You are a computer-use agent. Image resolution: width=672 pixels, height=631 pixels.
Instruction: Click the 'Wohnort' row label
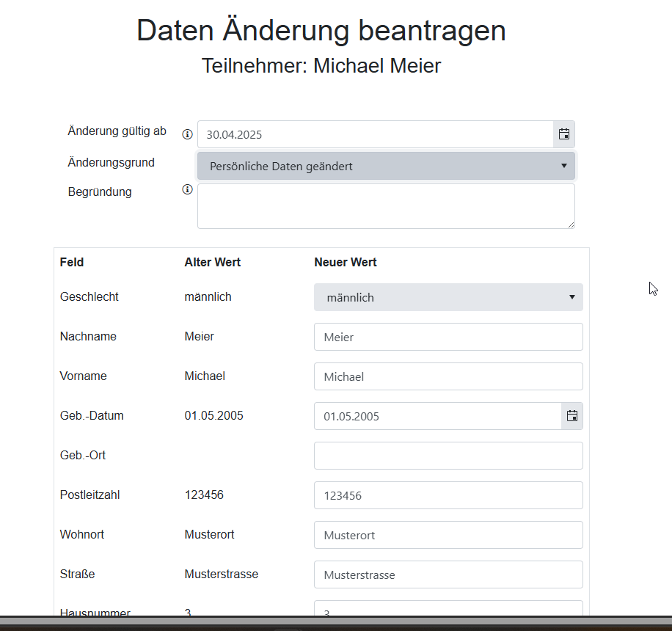(82, 535)
